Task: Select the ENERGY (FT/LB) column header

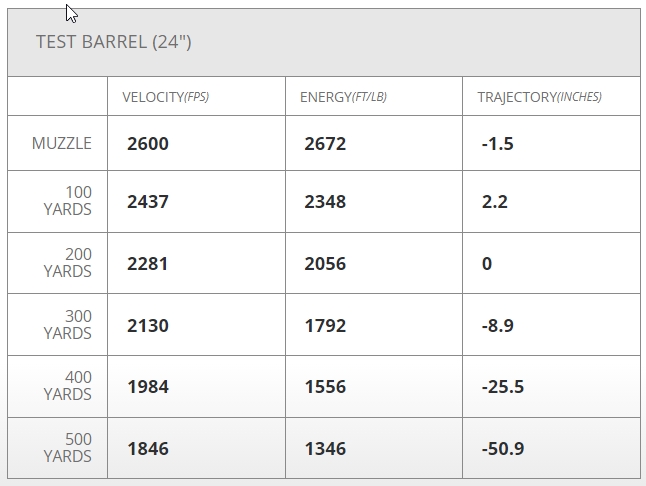Action: click(343, 97)
